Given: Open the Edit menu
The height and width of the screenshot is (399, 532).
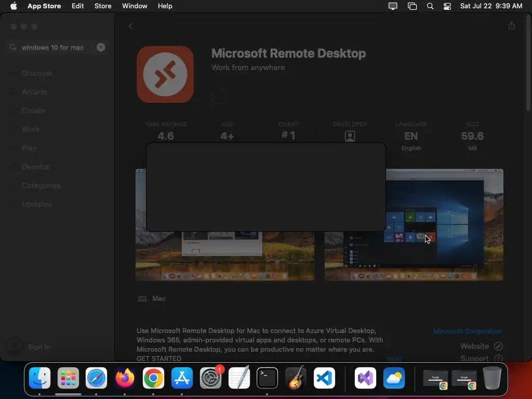Looking at the screenshot, I should pyautogui.click(x=78, y=6).
